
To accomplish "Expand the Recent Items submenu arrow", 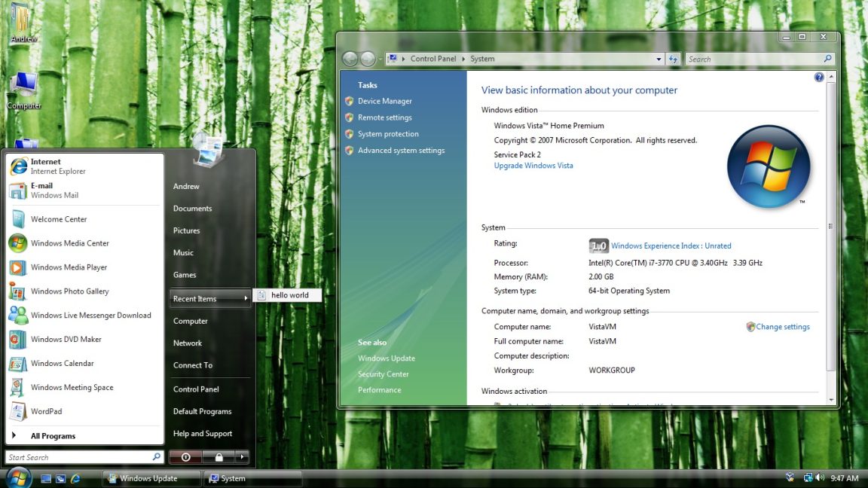I will point(246,298).
